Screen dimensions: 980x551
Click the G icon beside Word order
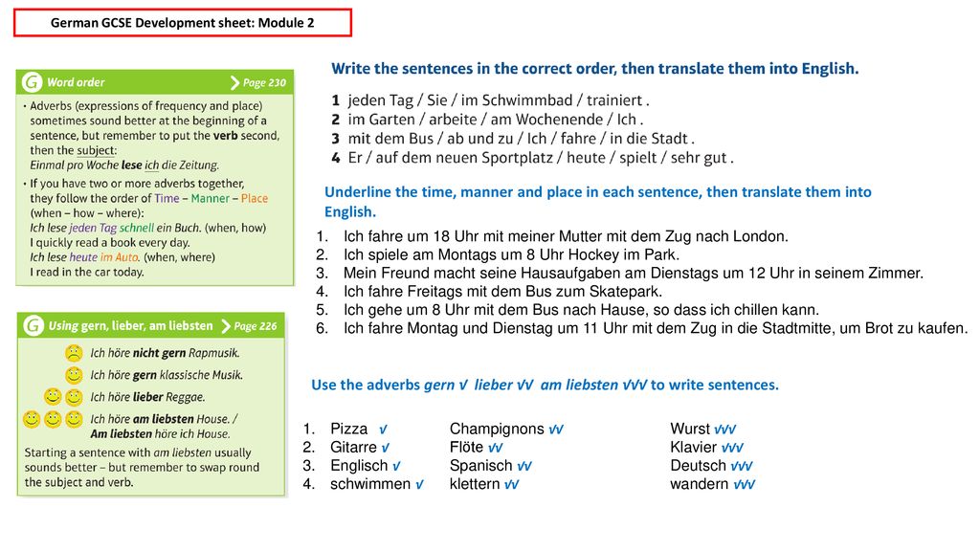pyautogui.click(x=32, y=82)
